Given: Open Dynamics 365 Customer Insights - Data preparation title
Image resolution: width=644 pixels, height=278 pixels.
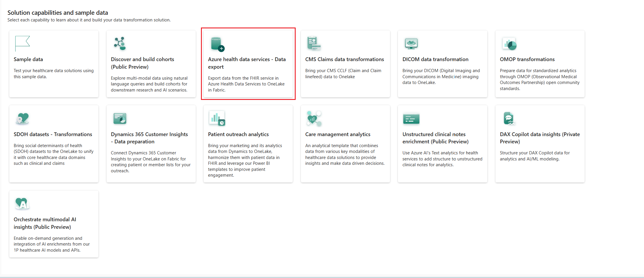Looking at the screenshot, I should tap(149, 138).
